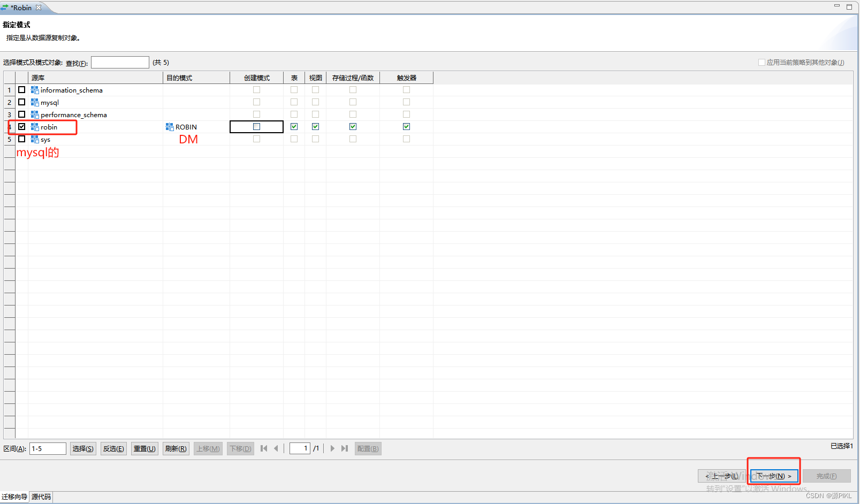Uncheck the robin row checkbox
Screen dimensions: 860x504
22,127
